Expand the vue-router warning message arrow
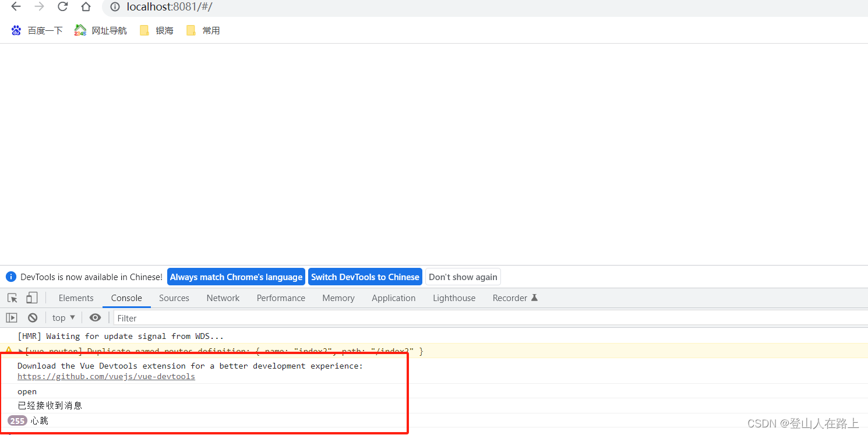The height and width of the screenshot is (435, 868). click(x=21, y=351)
